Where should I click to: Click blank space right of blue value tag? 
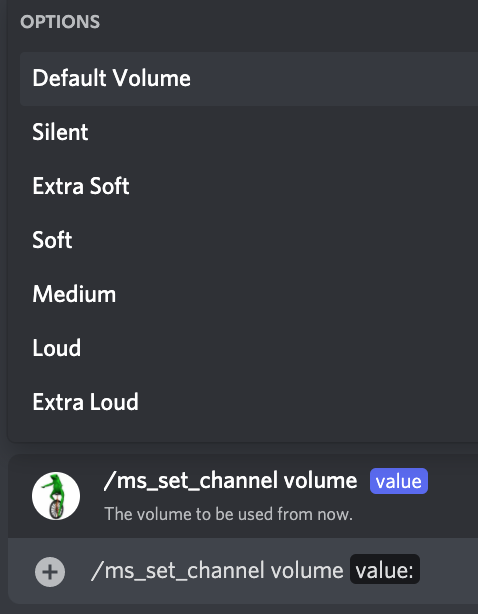[x=453, y=481]
